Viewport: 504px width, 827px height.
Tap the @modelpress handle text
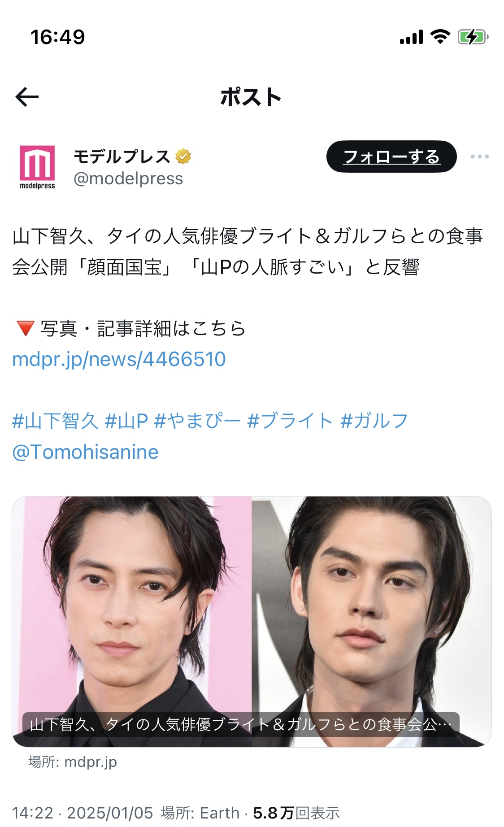pos(128,178)
